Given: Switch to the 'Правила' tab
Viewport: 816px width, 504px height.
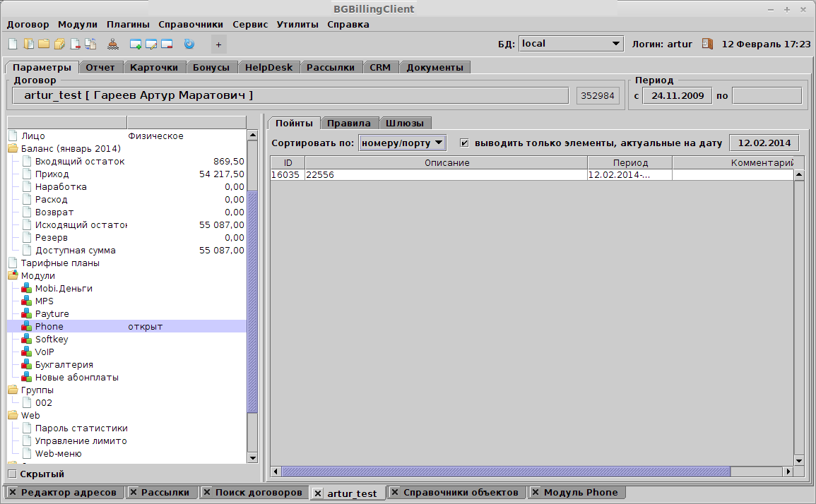Looking at the screenshot, I should [x=348, y=123].
